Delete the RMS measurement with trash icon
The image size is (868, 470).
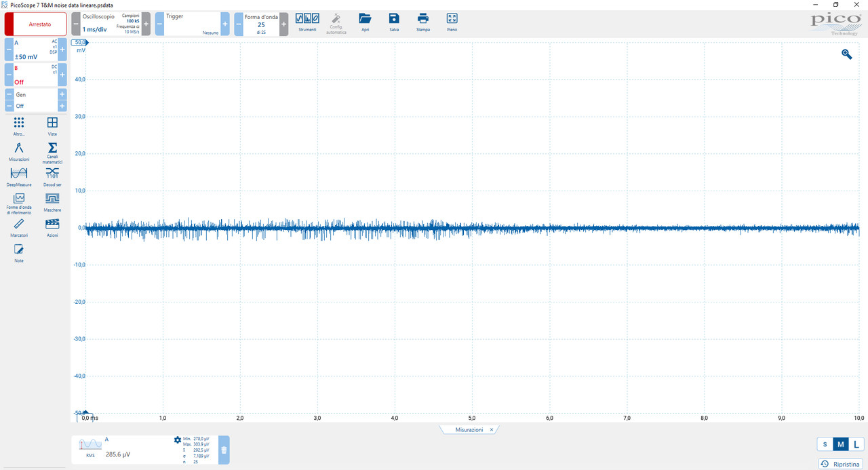[224, 450]
